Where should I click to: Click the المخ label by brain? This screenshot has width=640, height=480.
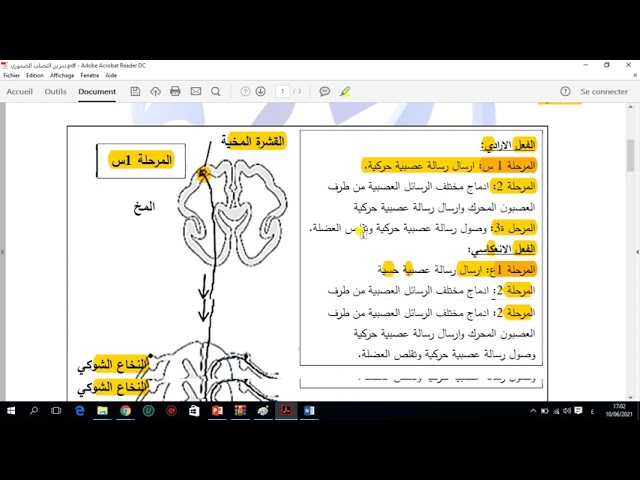pyautogui.click(x=144, y=207)
